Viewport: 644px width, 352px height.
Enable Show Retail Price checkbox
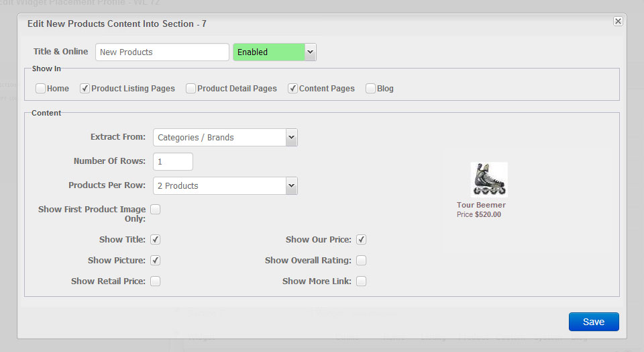coord(155,281)
